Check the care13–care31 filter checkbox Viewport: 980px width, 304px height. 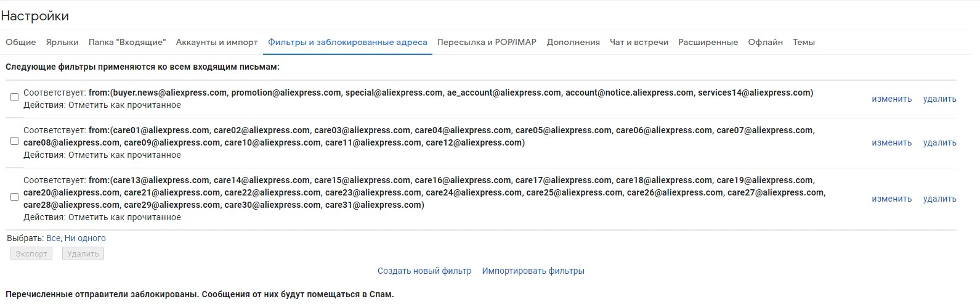14,197
